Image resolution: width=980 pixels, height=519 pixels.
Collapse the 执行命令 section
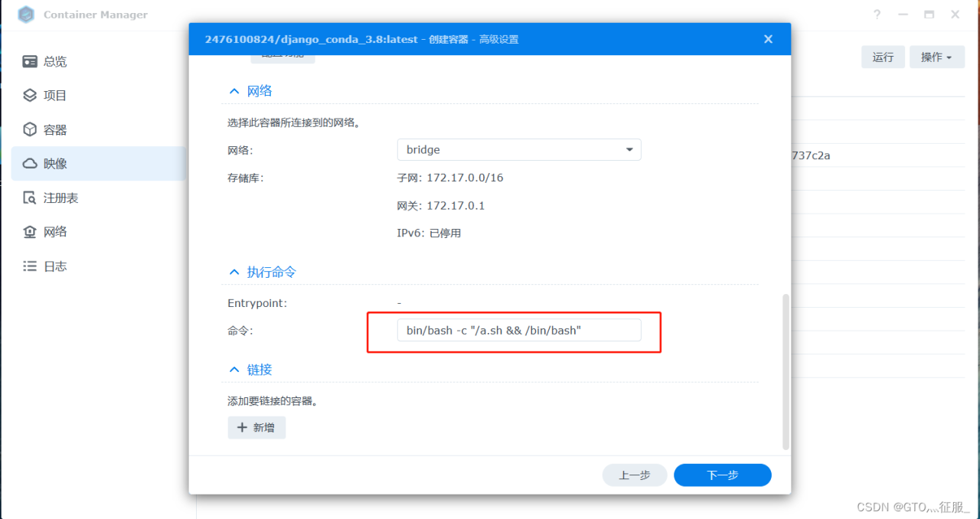tap(234, 273)
